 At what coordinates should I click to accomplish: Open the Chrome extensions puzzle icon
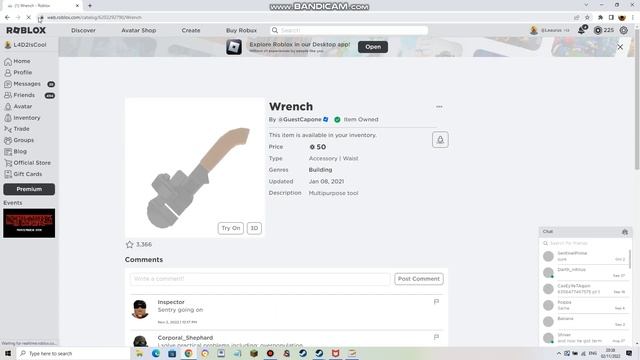point(600,18)
